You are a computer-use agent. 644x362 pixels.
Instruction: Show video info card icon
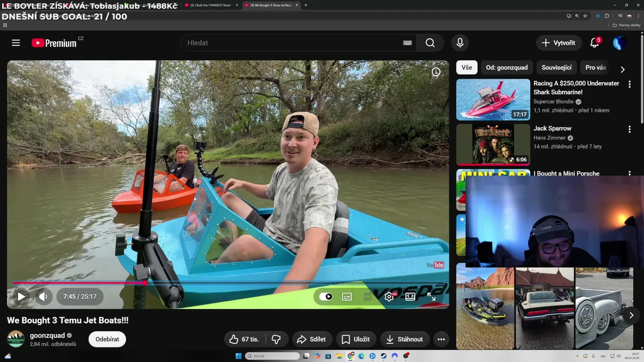(x=436, y=72)
